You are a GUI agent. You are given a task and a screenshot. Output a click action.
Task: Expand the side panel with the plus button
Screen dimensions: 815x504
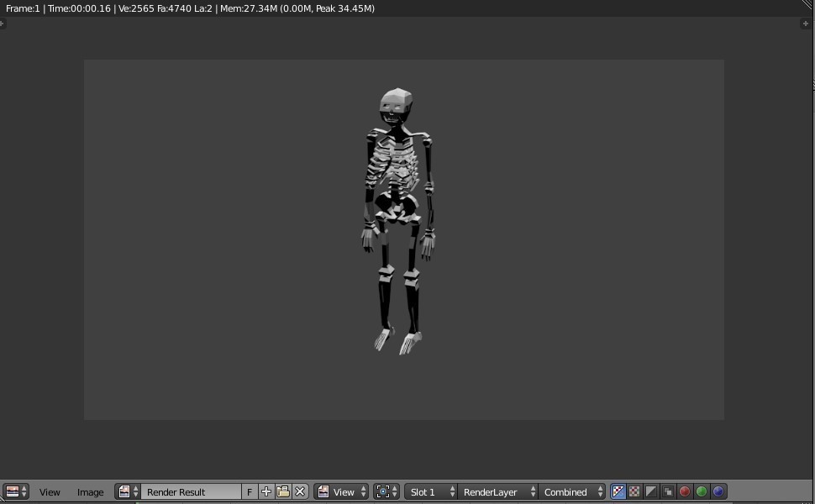806,24
